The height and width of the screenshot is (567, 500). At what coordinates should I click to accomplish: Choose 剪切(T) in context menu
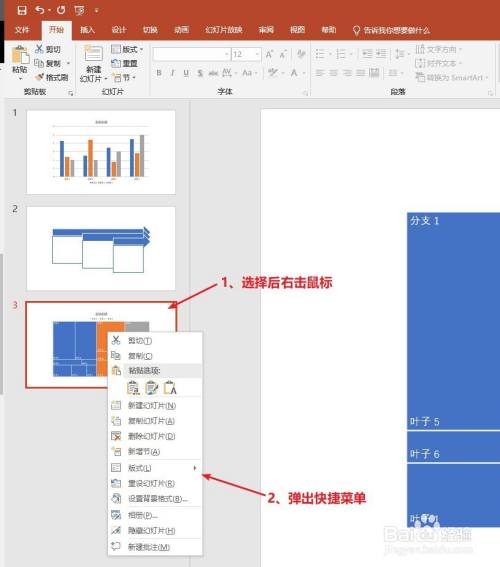tap(155, 340)
